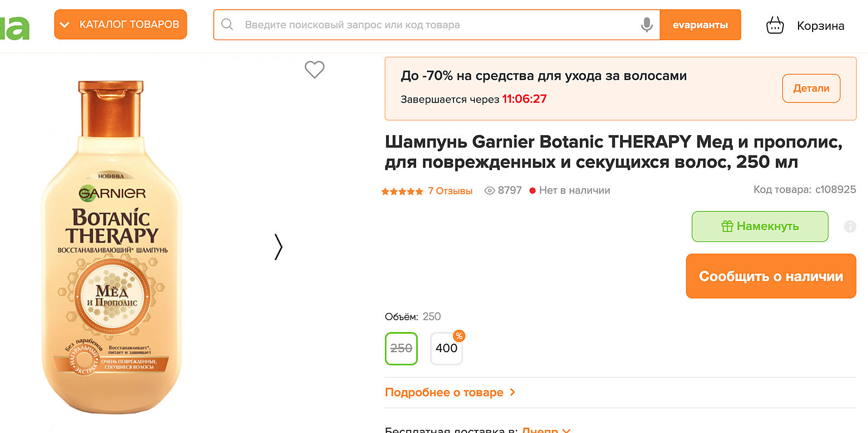Click the info icon beside Намекнуть

click(x=850, y=227)
